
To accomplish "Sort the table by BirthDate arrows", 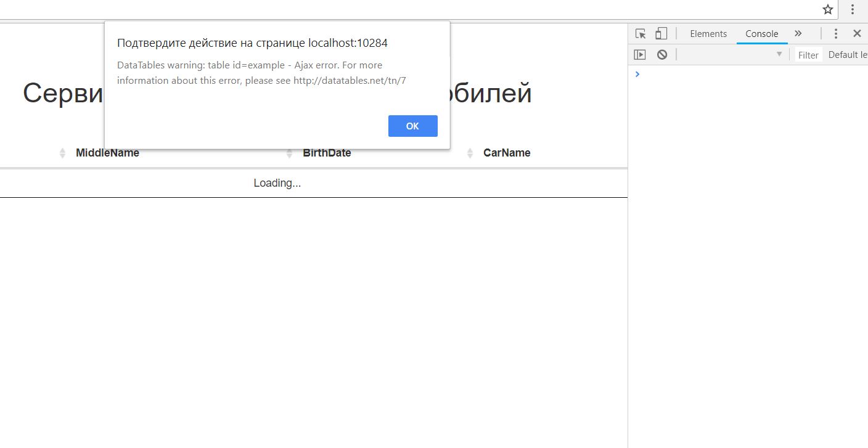I will [x=289, y=153].
